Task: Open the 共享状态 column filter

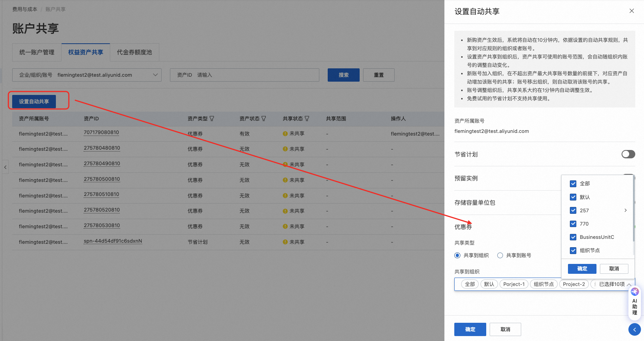Action: coord(307,118)
